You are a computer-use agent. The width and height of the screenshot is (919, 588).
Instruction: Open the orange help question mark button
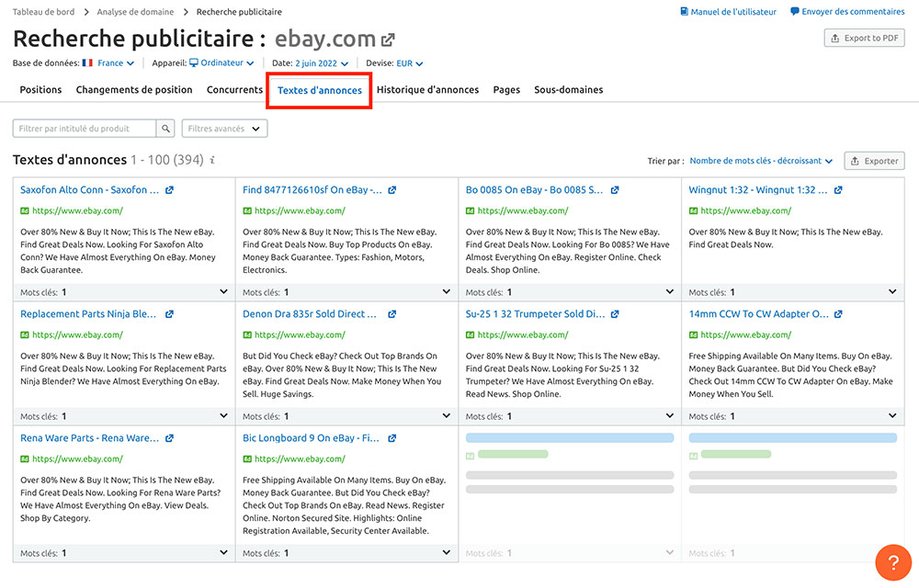(893, 562)
